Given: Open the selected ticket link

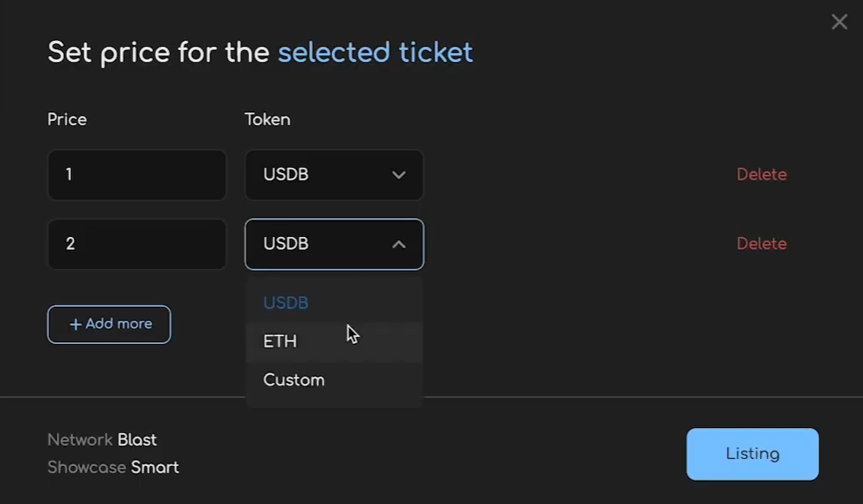Looking at the screenshot, I should (374, 52).
